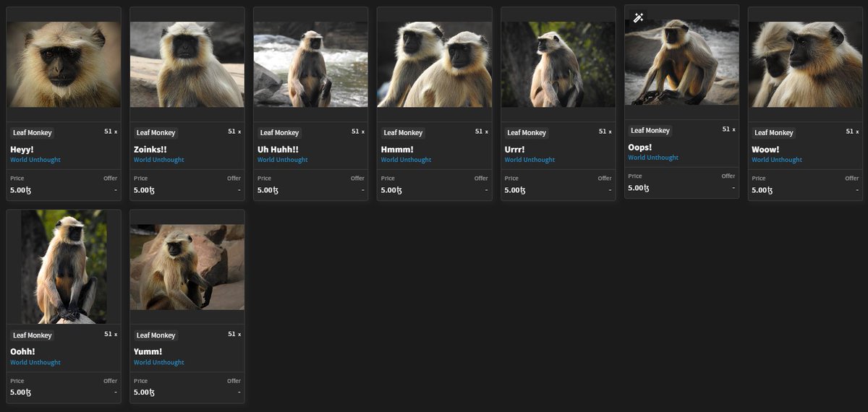Click the 5.00 price on Oops! card

click(639, 188)
